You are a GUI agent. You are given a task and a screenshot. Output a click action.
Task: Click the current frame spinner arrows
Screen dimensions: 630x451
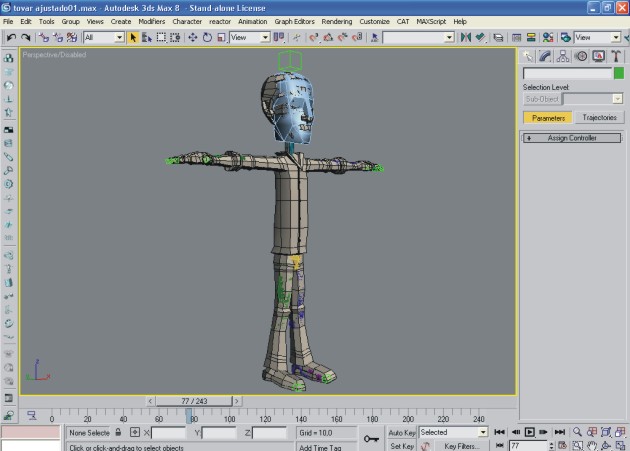[x=551, y=445]
